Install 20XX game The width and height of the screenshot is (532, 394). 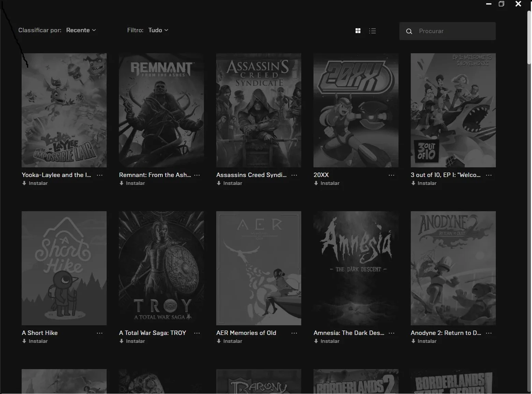point(327,183)
